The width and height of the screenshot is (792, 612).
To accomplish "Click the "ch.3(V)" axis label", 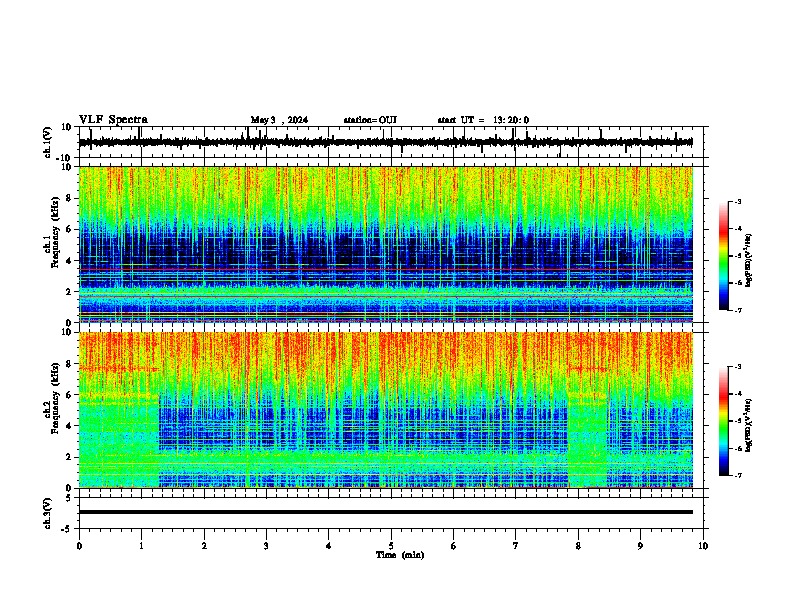I will 48,513.
